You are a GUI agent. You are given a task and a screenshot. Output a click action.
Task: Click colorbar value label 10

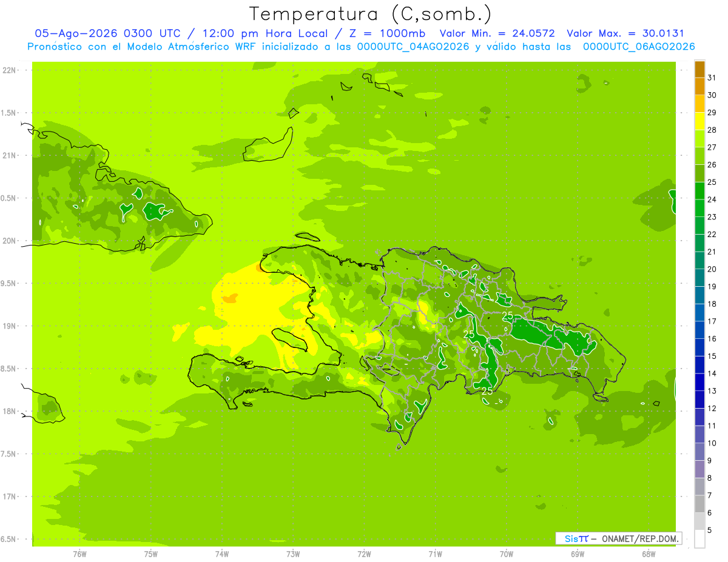click(712, 443)
